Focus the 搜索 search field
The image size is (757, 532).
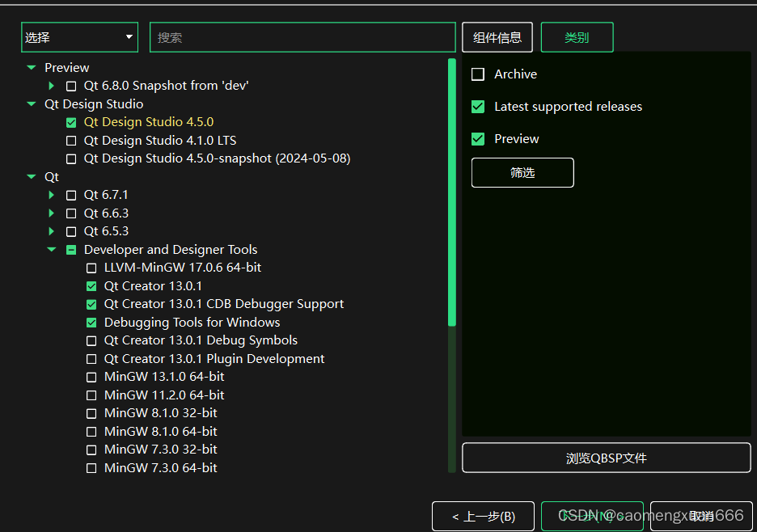click(302, 37)
